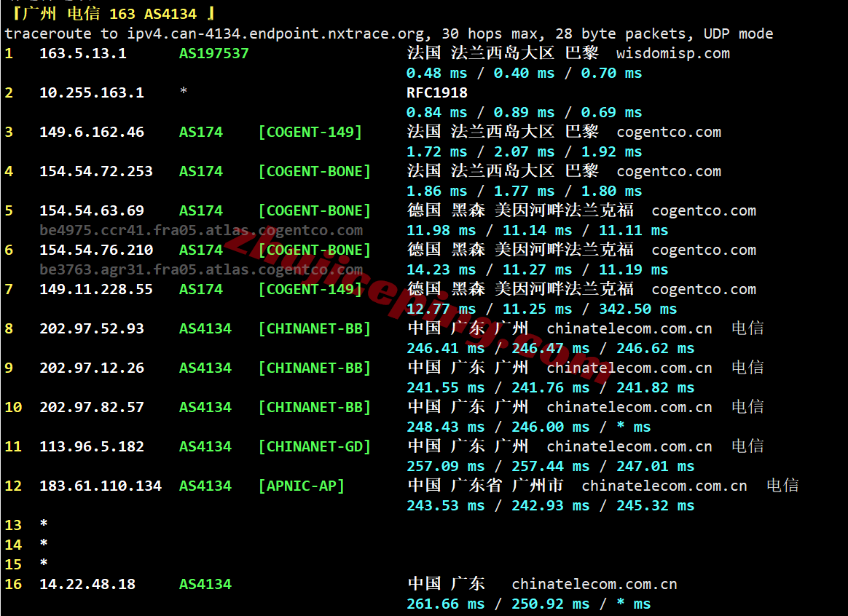Select wisdomisp.com domain text
Image resolution: width=848 pixels, height=616 pixels.
click(x=672, y=53)
